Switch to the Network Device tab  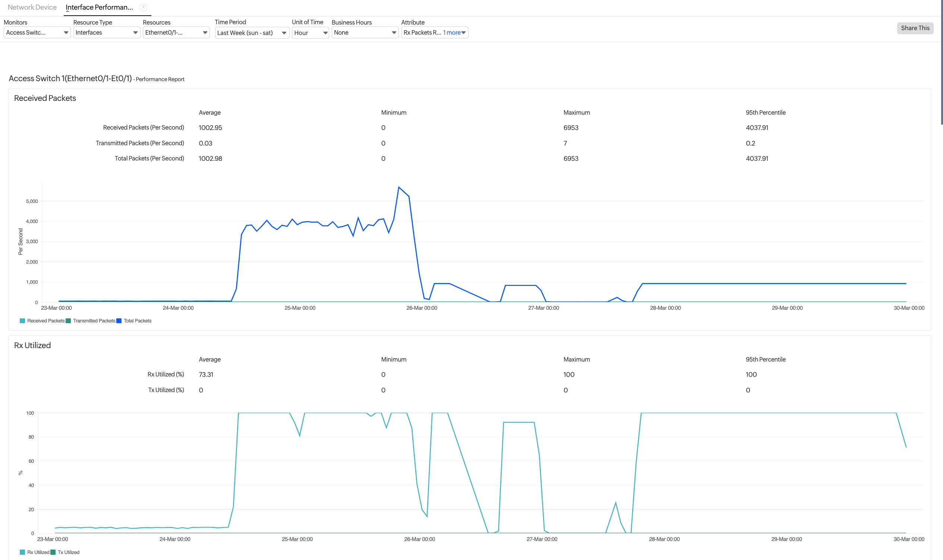click(32, 7)
